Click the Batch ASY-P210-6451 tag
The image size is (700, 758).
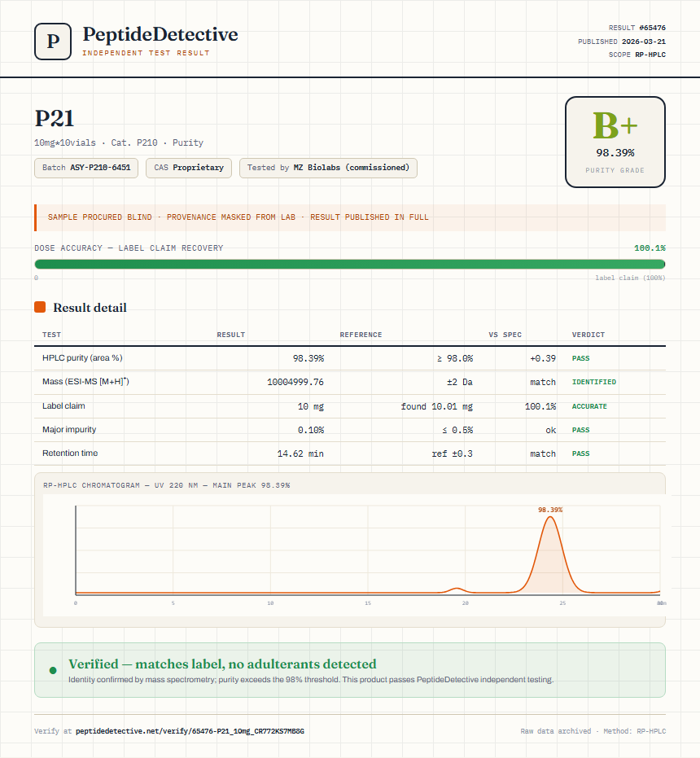pyautogui.click(x=86, y=168)
